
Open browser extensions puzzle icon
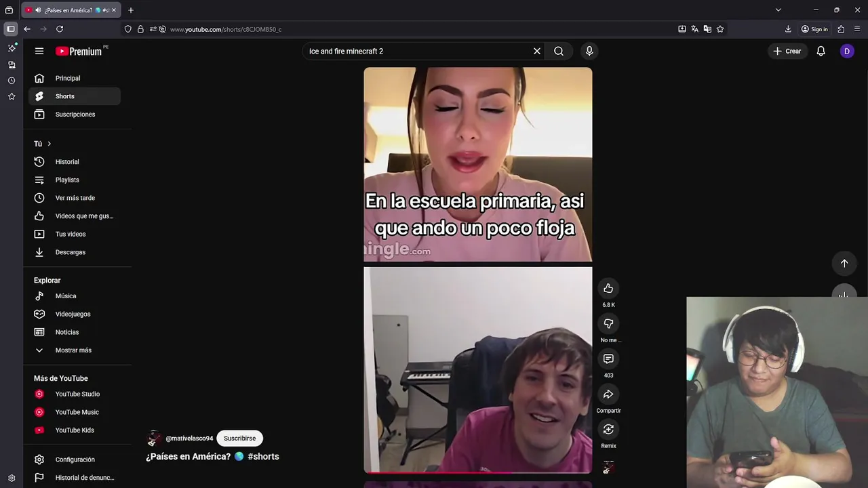point(841,29)
